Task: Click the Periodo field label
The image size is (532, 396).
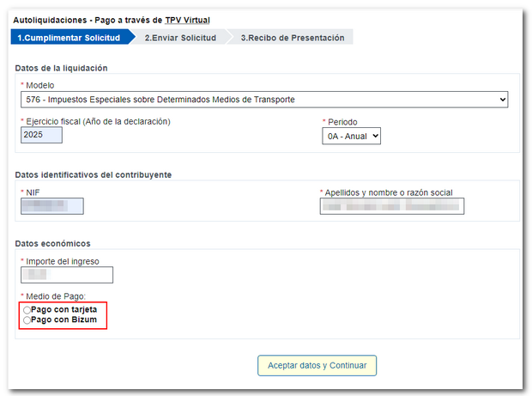Action: tap(342, 122)
